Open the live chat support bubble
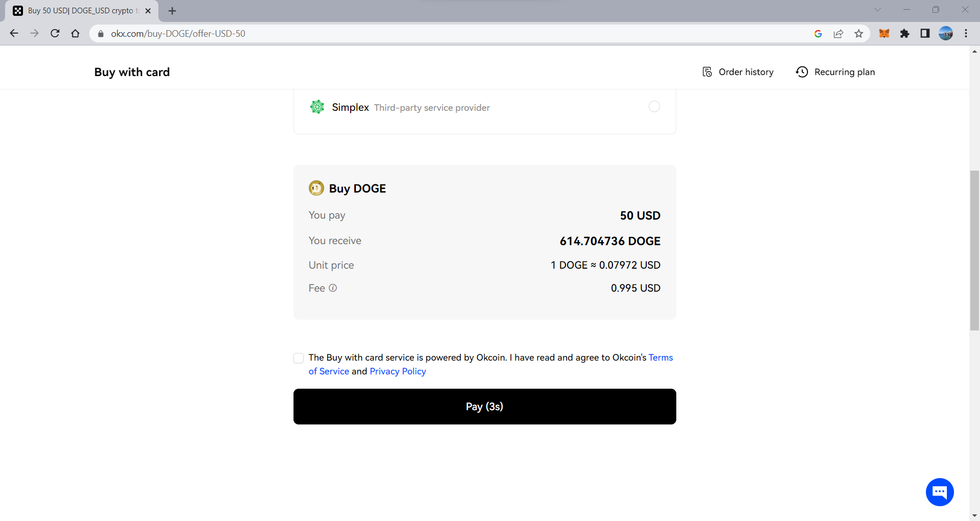The width and height of the screenshot is (980, 521). click(x=940, y=492)
